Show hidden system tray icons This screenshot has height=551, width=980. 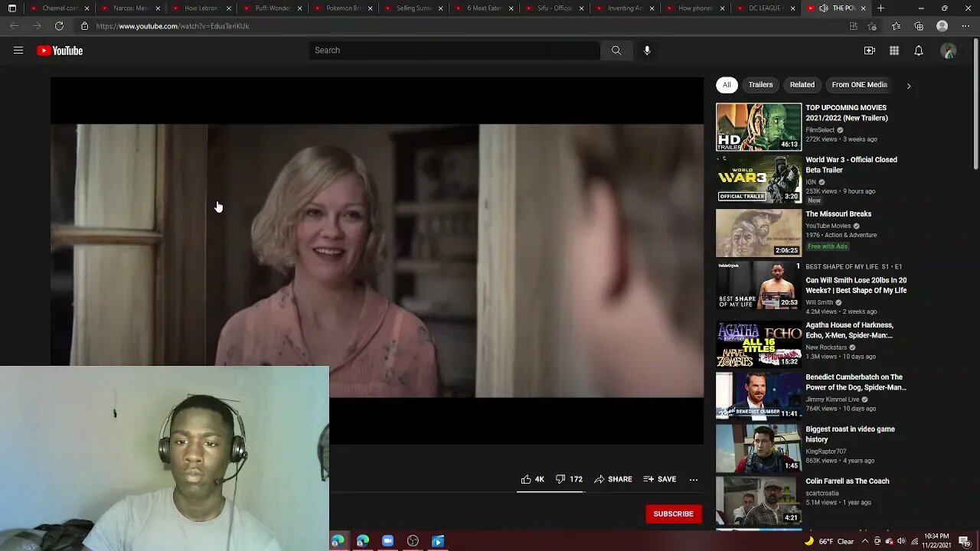[864, 542]
